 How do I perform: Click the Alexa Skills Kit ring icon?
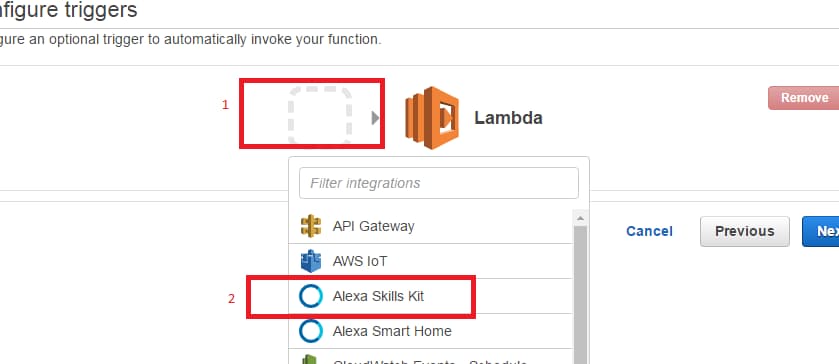tap(311, 296)
